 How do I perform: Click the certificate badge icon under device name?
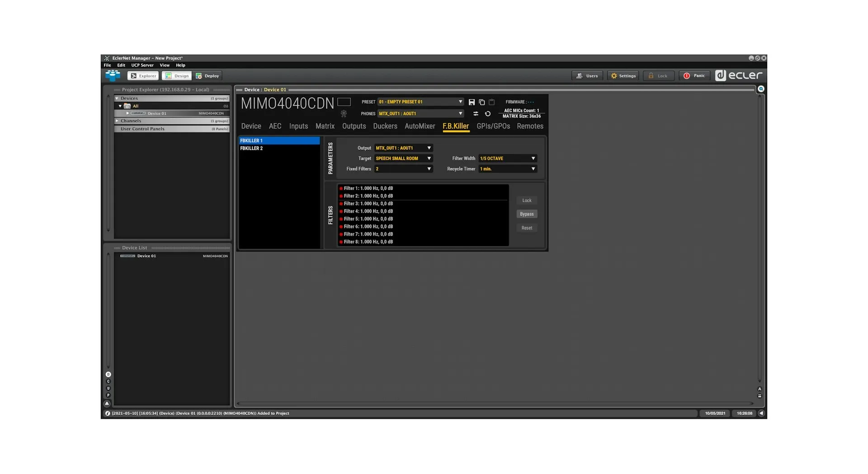pyautogui.click(x=344, y=114)
